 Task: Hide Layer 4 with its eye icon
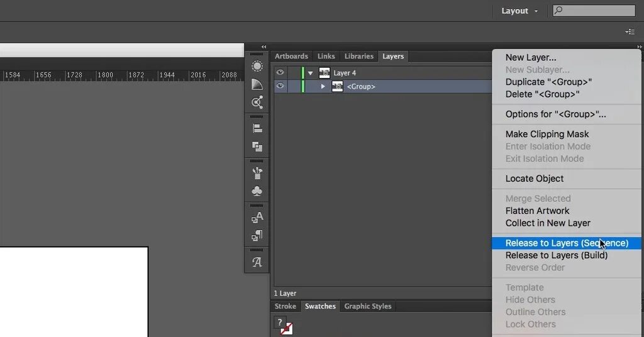click(x=280, y=73)
